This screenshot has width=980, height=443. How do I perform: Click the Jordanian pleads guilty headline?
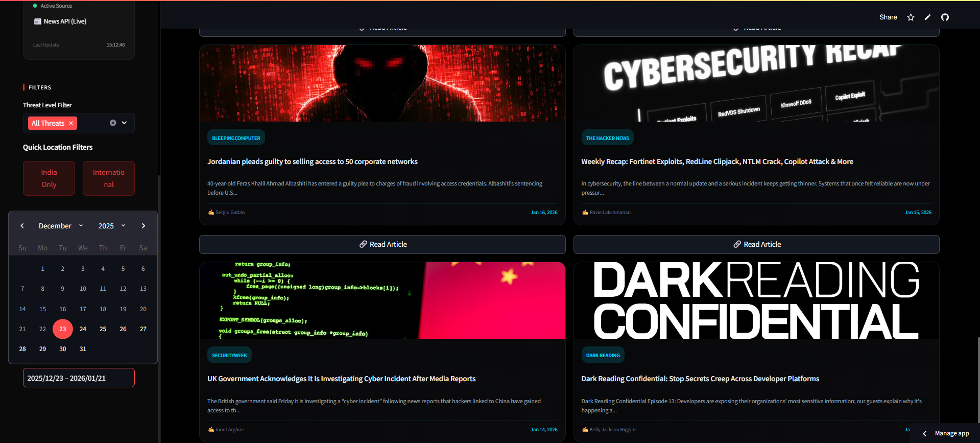[313, 161]
